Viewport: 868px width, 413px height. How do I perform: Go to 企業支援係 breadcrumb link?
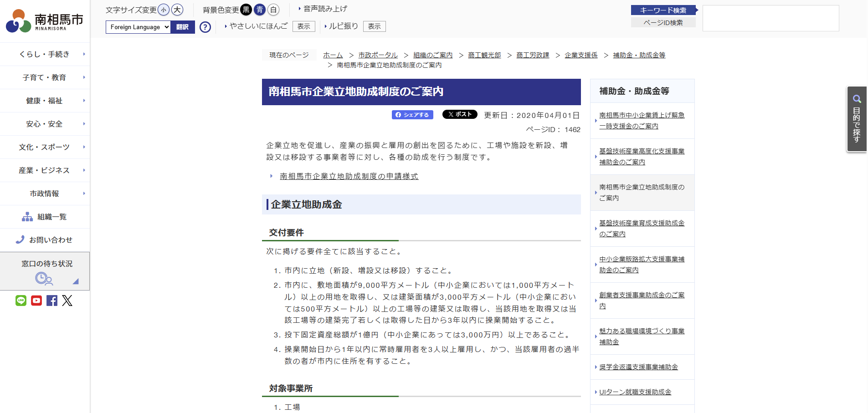coord(581,55)
